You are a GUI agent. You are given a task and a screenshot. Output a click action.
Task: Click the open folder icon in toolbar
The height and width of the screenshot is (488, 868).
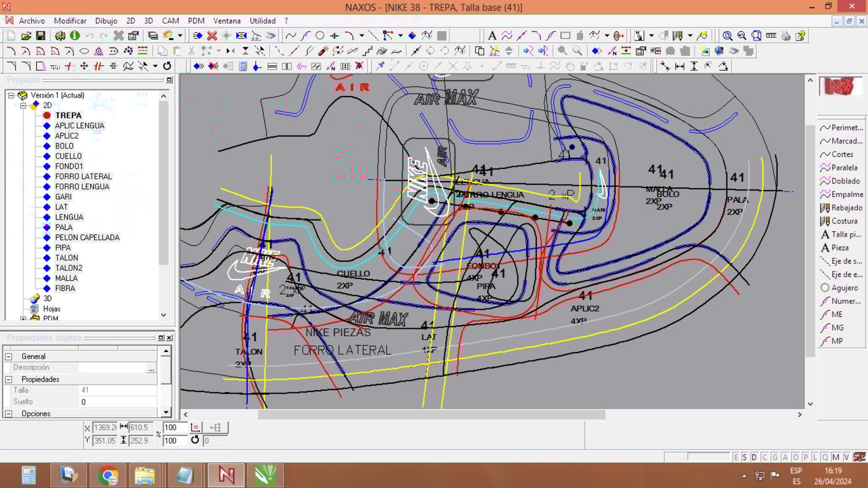pyautogui.click(x=26, y=36)
